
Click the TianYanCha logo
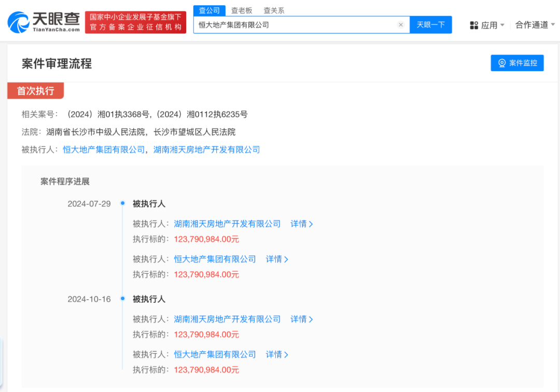coord(44,22)
